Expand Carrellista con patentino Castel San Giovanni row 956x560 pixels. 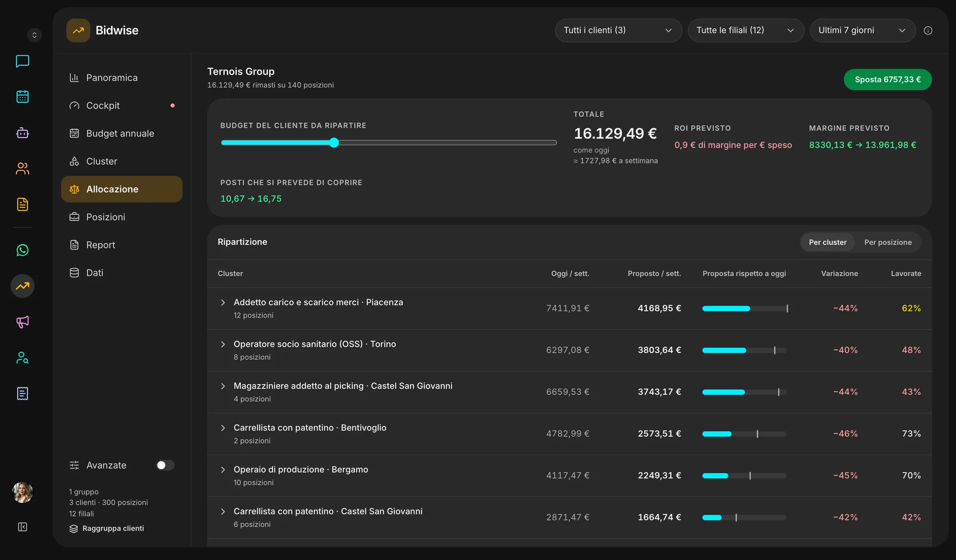223,511
